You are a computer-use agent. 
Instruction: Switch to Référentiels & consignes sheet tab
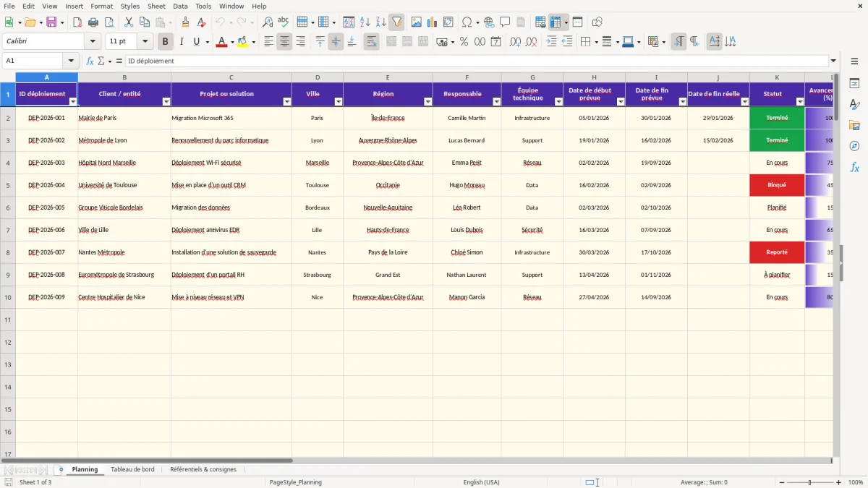point(203,470)
